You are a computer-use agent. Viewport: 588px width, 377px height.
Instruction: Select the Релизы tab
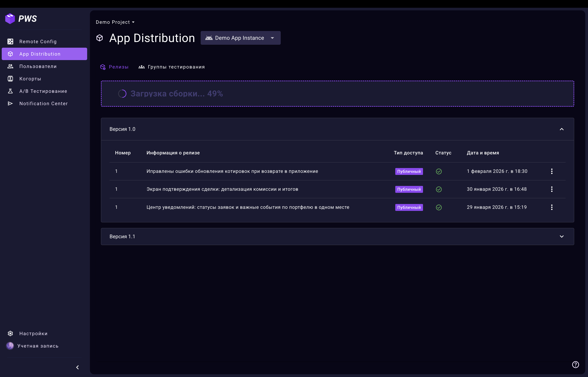(x=114, y=67)
